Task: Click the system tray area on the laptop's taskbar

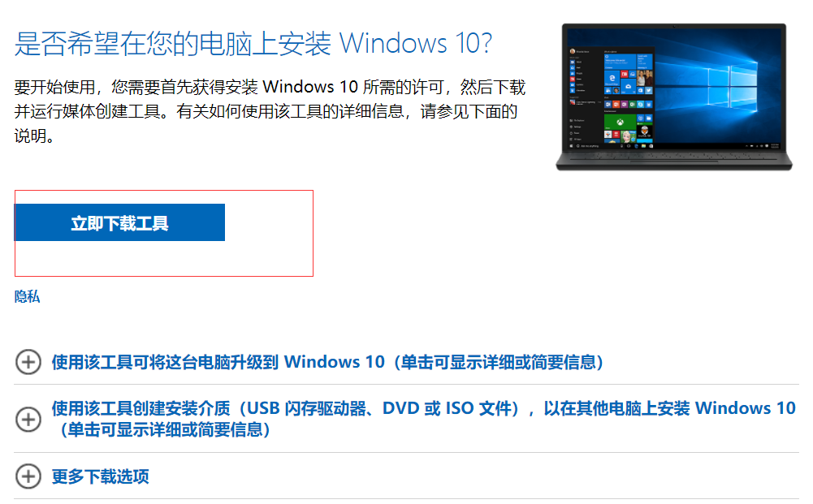Action: 763,146
